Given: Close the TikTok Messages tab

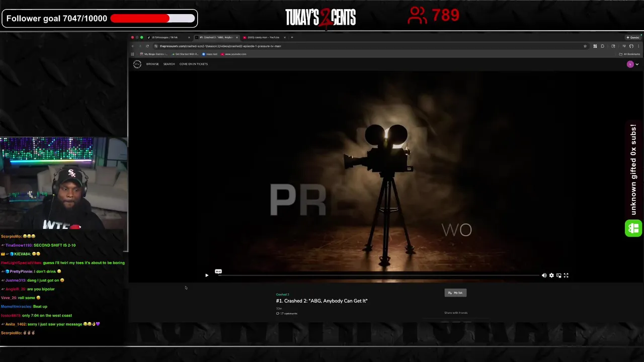Looking at the screenshot, I should pos(189,37).
